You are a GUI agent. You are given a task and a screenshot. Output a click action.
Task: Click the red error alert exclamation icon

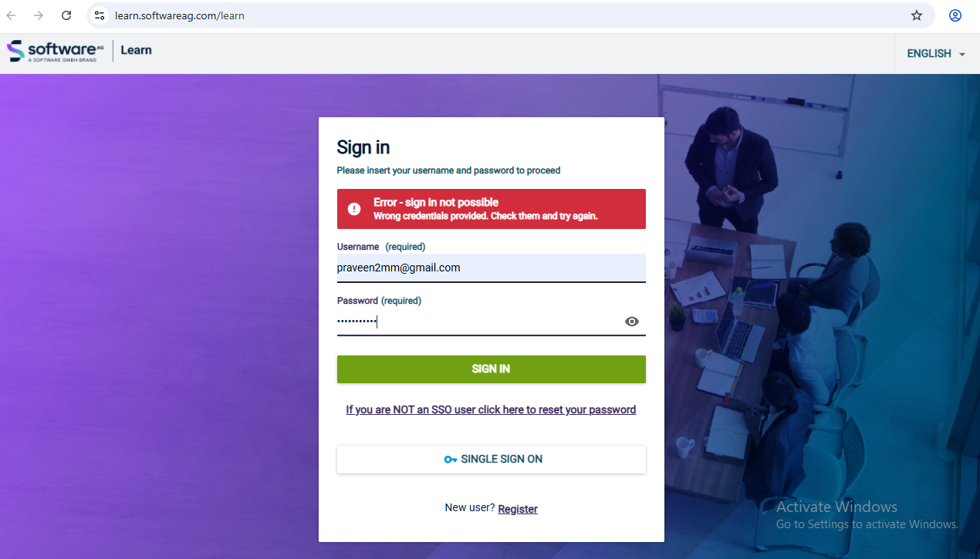(354, 209)
